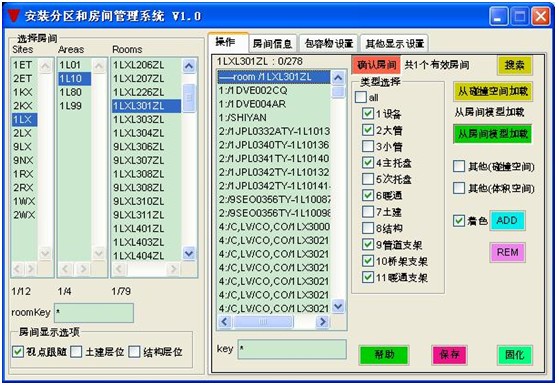The height and width of the screenshot is (386, 559).
Task: Click the green '从房间模型加载' button
Action: point(493,134)
